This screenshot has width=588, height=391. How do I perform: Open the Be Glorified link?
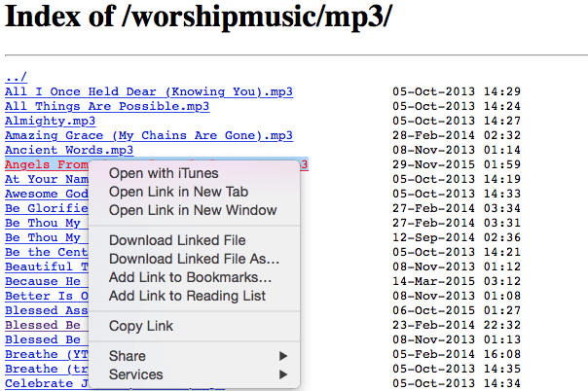(x=47, y=208)
